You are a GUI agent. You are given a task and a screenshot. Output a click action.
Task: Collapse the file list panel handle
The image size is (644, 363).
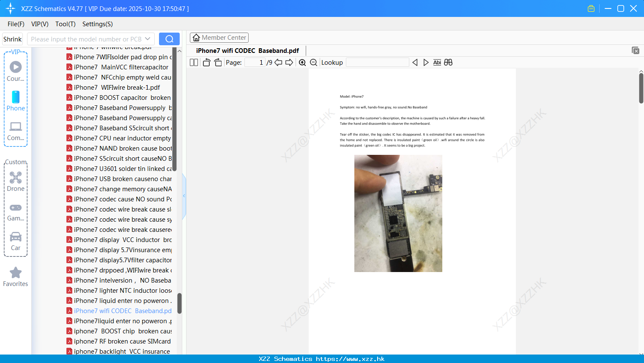tap(184, 196)
